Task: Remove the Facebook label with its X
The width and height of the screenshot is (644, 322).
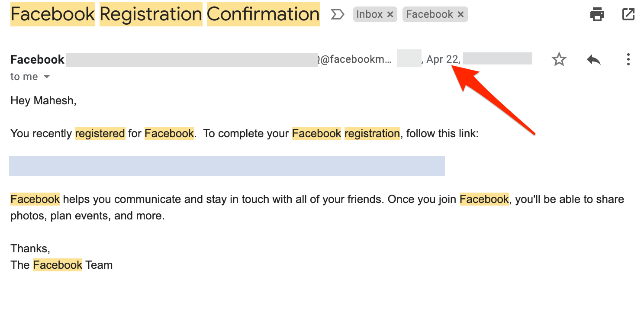Action: pyautogui.click(x=460, y=15)
